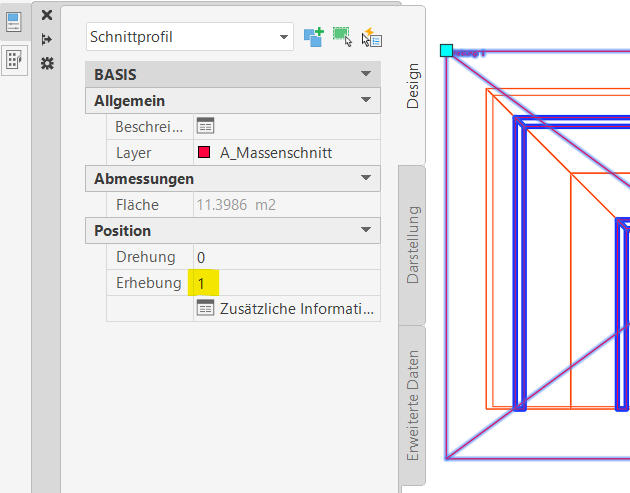The image size is (630, 493).
Task: Close the properties palette
Action: [47, 15]
